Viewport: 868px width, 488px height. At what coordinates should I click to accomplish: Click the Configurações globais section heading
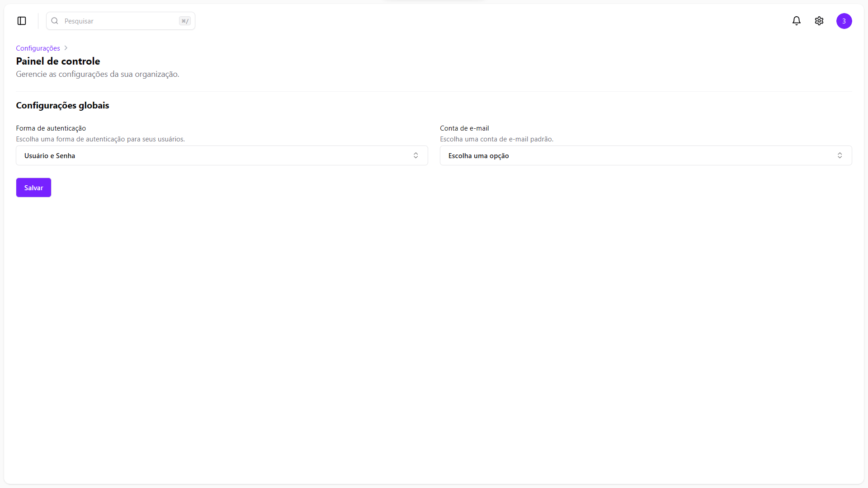click(62, 105)
